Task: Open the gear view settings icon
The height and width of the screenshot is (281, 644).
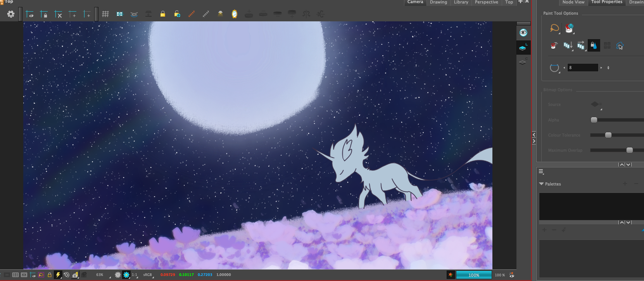Action: 11,14
